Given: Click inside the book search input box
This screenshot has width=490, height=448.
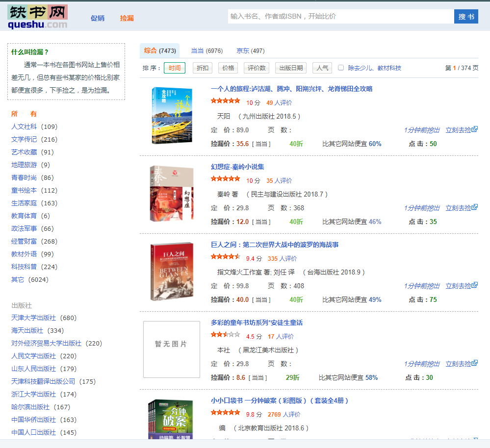Looking at the screenshot, I should pos(340,16).
